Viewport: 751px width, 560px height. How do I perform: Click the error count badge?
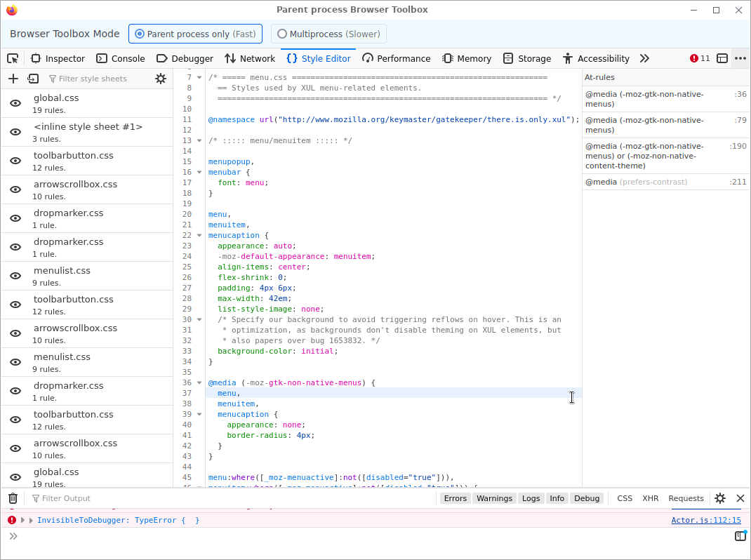[x=700, y=58]
